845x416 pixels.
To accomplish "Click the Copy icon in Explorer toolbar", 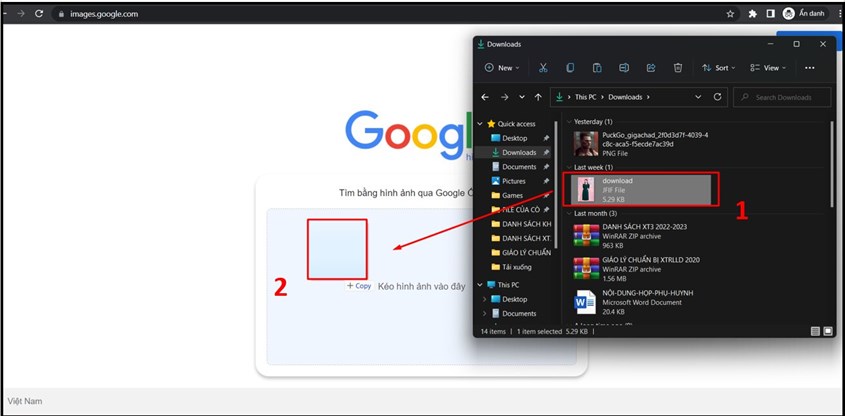I will 570,68.
